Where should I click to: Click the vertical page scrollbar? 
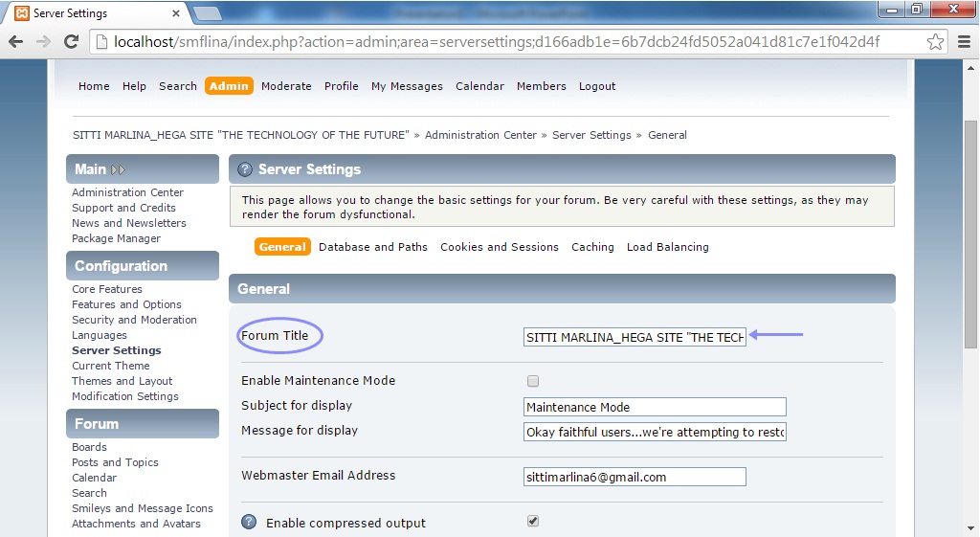click(x=970, y=287)
